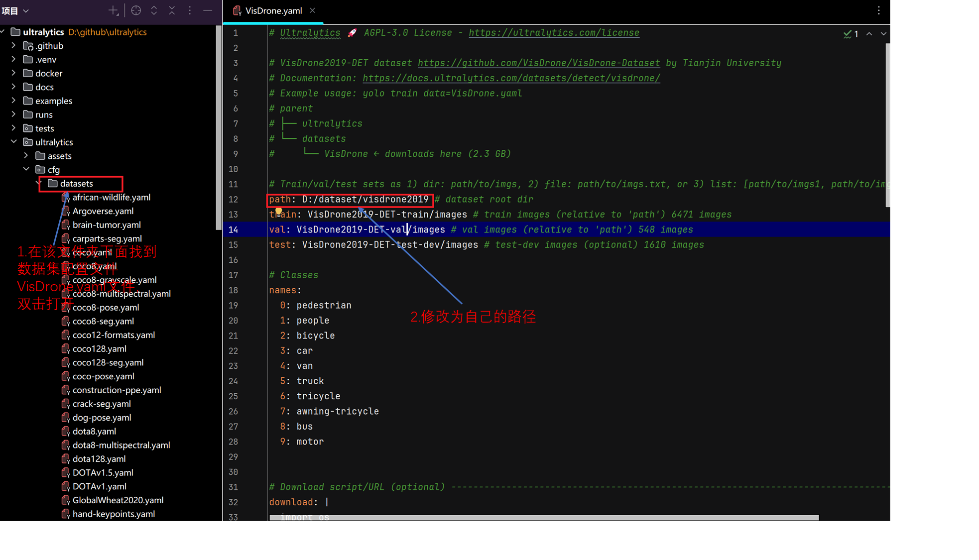Click the editor horizontal scrollbar
This screenshot has width=979, height=560.
pos(544,518)
